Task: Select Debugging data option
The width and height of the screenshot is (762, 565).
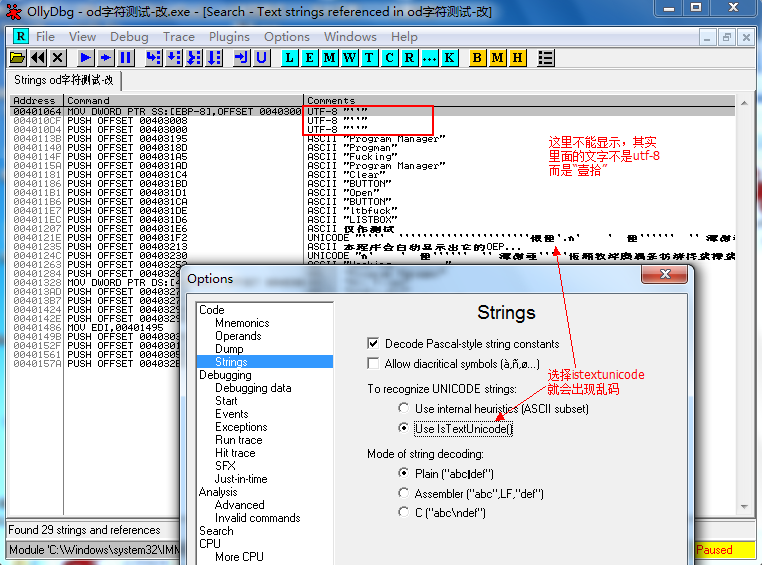Action: 253,388
